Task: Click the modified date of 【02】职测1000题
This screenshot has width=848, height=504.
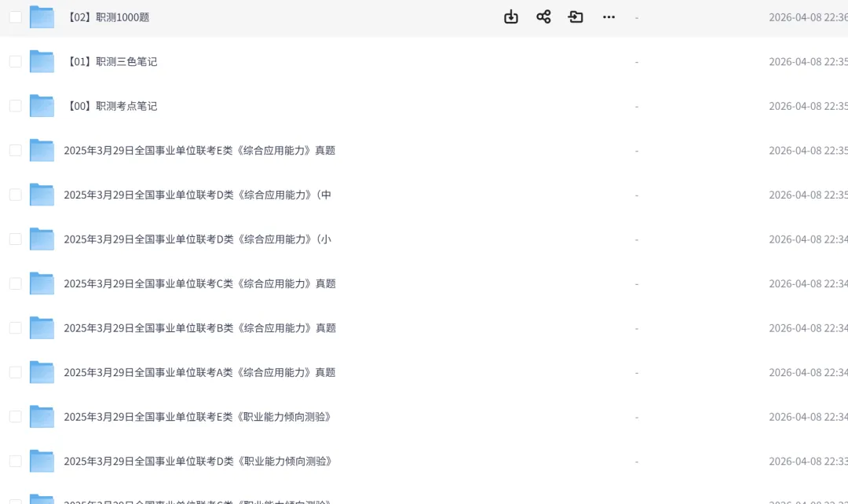Action: (807, 16)
